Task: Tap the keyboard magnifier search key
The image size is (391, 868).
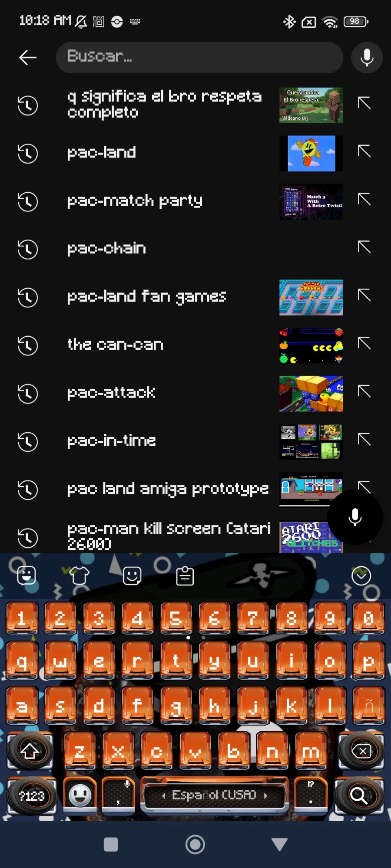Action: pos(359,796)
